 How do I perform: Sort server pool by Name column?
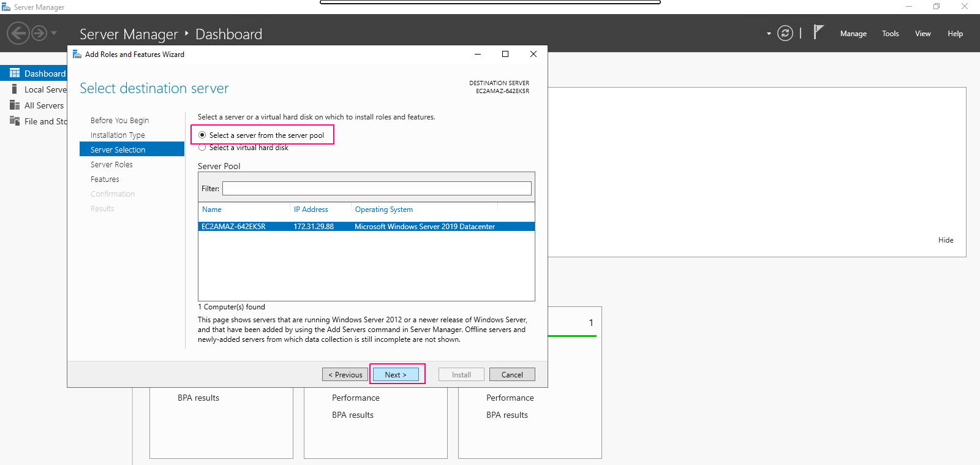tap(212, 210)
